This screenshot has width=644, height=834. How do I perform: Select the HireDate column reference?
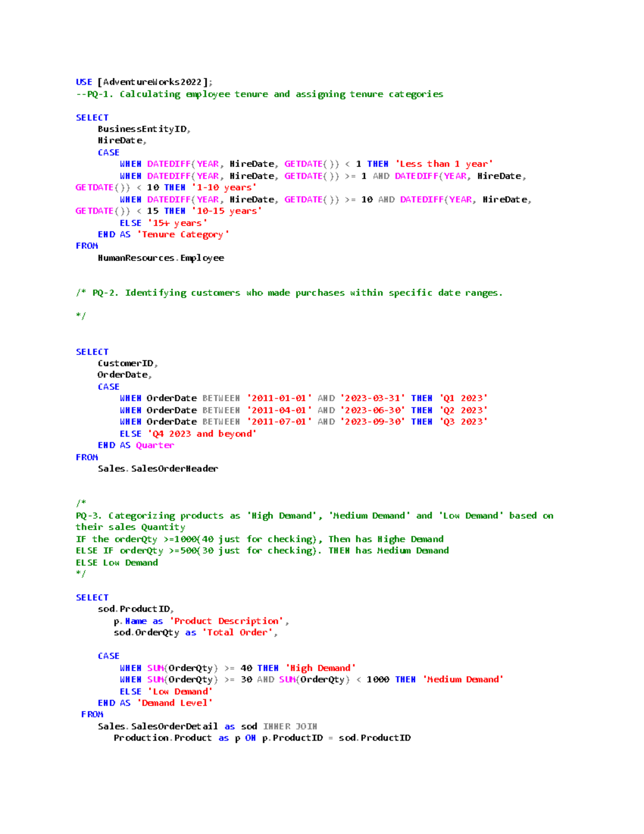(121, 140)
